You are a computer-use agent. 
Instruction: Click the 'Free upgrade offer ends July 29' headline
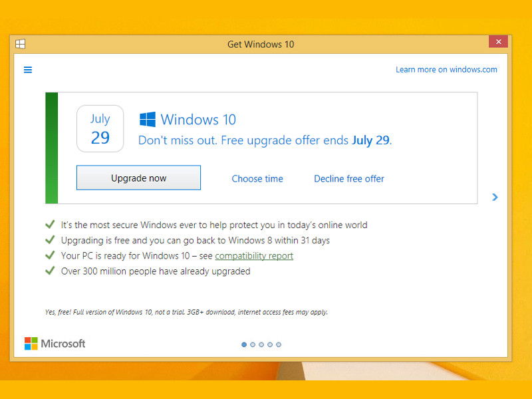point(265,140)
